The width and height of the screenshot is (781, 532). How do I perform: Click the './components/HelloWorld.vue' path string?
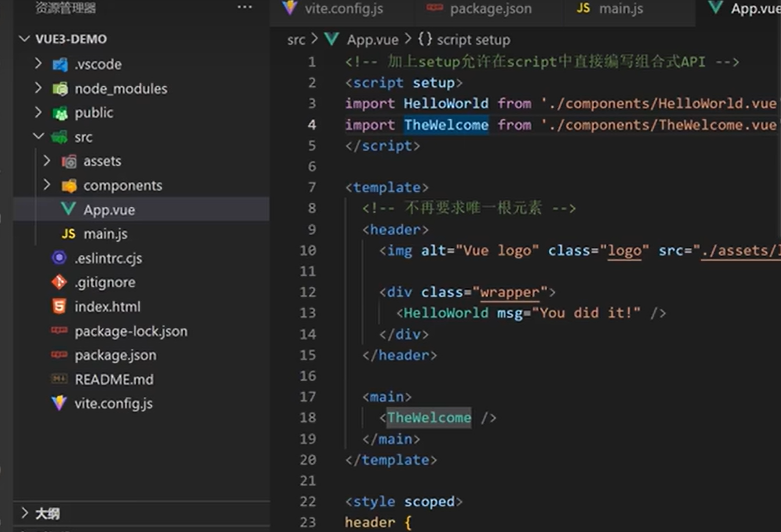tap(660, 104)
